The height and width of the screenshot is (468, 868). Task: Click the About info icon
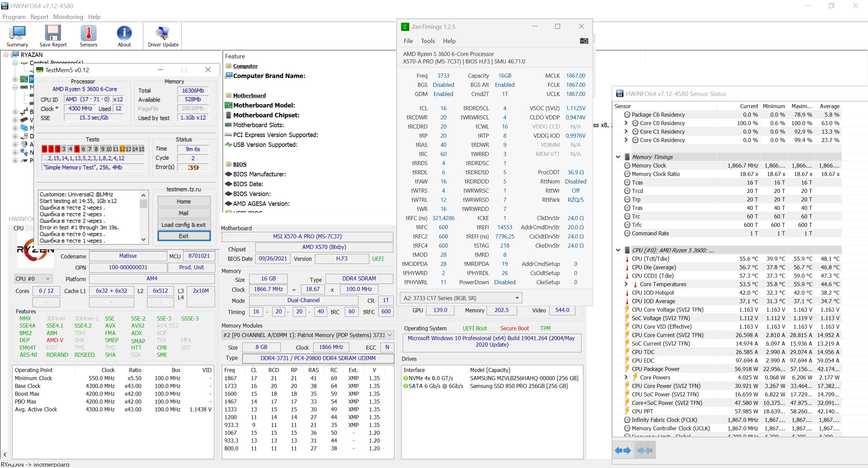click(x=124, y=33)
